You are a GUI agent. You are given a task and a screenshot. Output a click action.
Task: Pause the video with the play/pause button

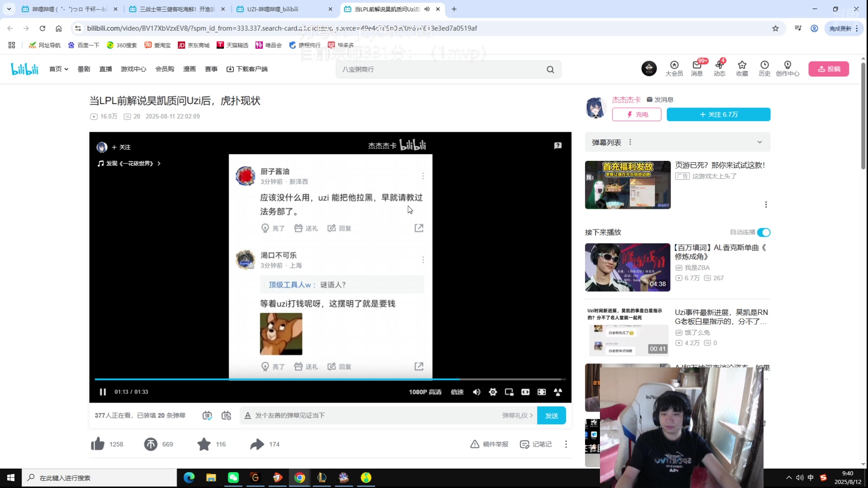103,392
